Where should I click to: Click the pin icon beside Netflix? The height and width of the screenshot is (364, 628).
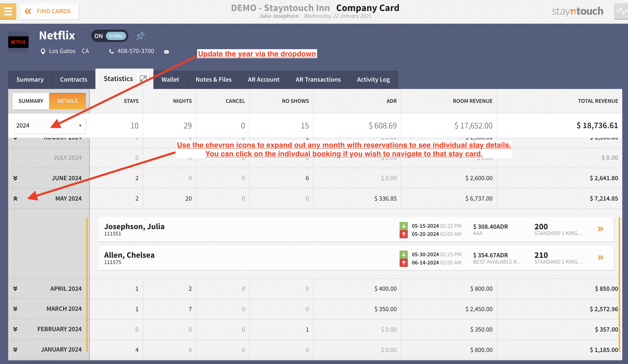point(140,36)
